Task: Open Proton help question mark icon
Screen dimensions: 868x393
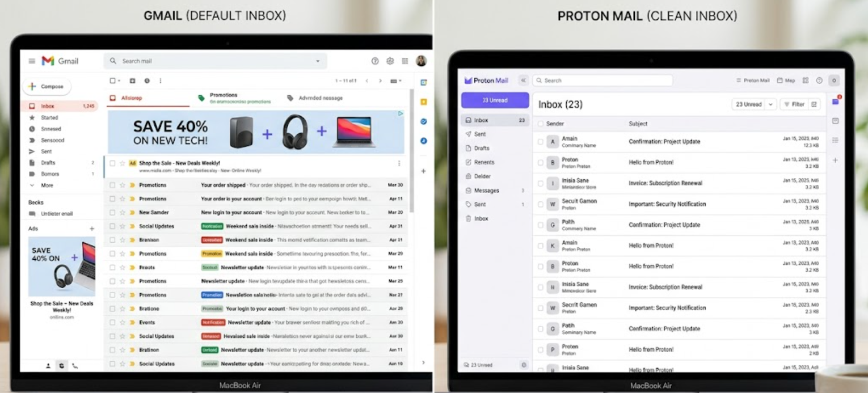Action: point(819,81)
